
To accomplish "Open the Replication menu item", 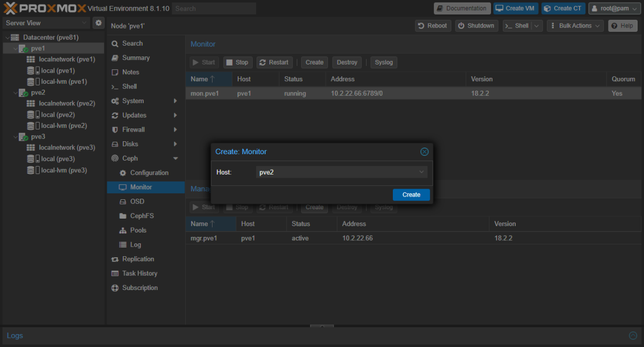I will click(x=145, y=259).
